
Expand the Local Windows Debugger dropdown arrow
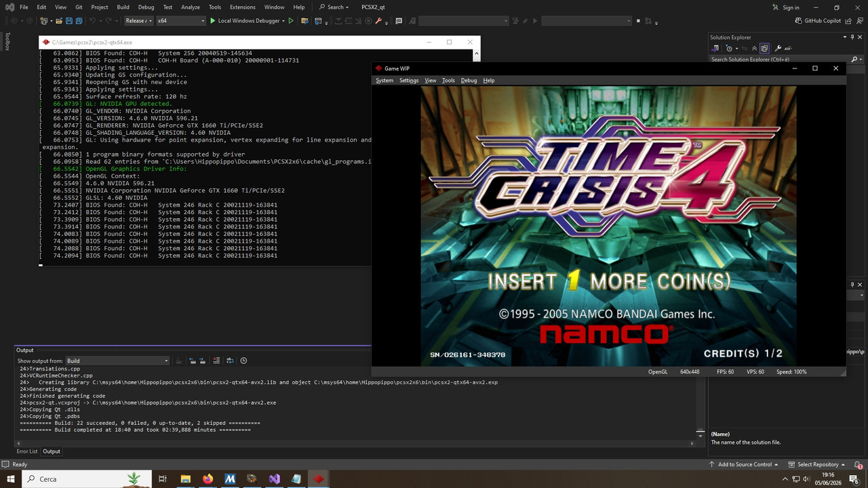tap(283, 21)
